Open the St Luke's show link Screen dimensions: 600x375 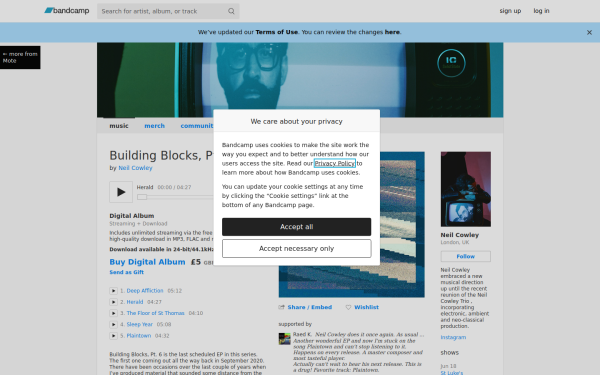(x=452, y=373)
